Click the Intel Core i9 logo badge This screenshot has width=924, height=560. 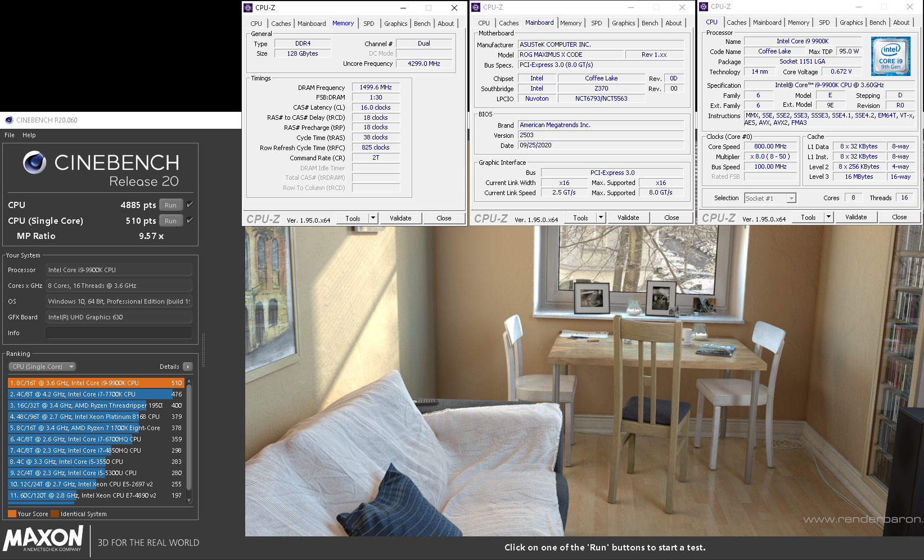click(891, 56)
